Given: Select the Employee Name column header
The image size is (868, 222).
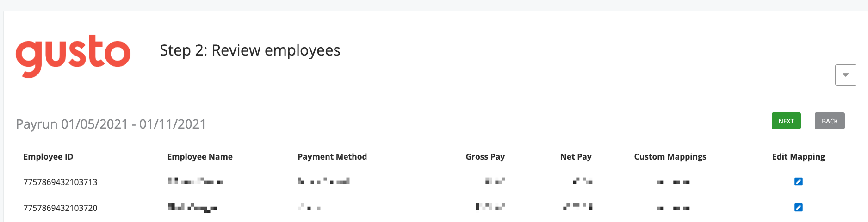Looking at the screenshot, I should (200, 157).
